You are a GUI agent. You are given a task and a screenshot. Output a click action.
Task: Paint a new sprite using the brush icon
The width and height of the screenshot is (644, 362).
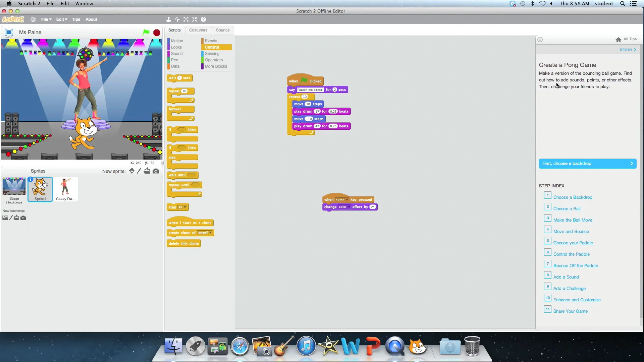point(139,171)
